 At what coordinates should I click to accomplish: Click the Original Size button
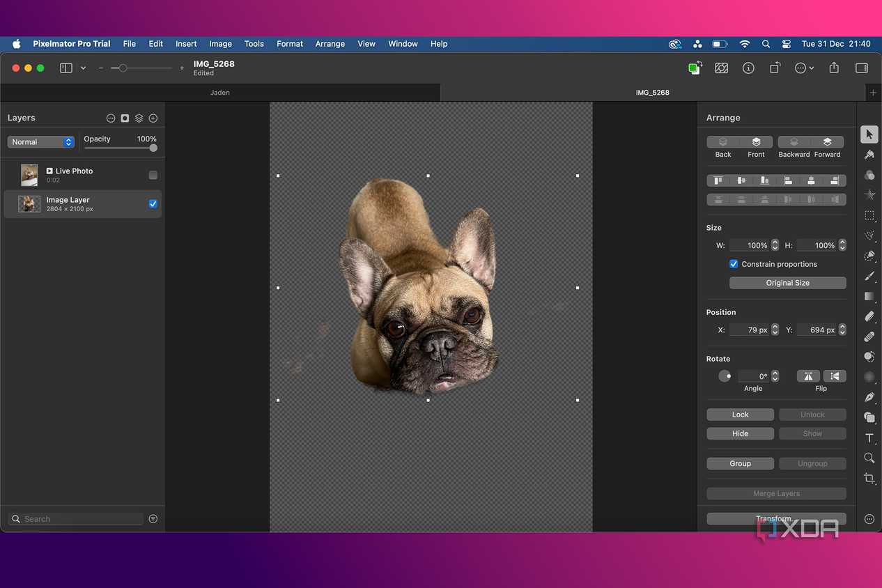pos(788,283)
